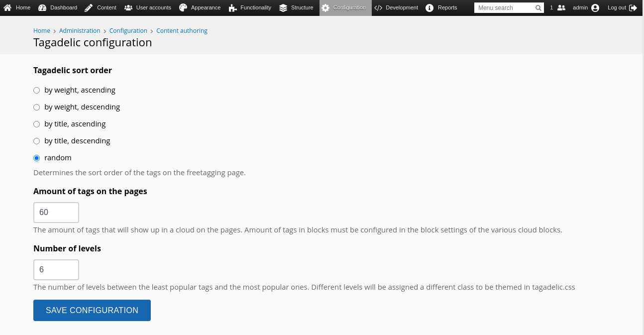Go to Configuration breadcrumb link

(128, 31)
